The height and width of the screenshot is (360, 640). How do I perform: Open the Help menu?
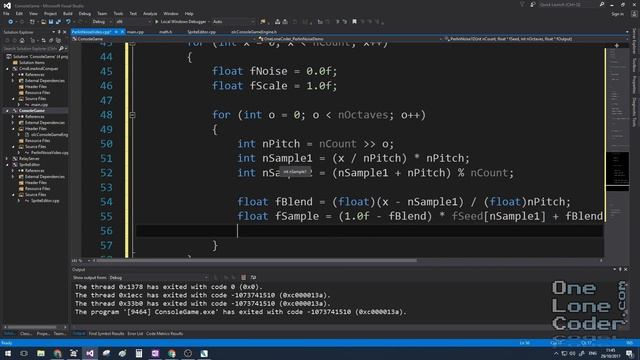[x=189, y=13]
